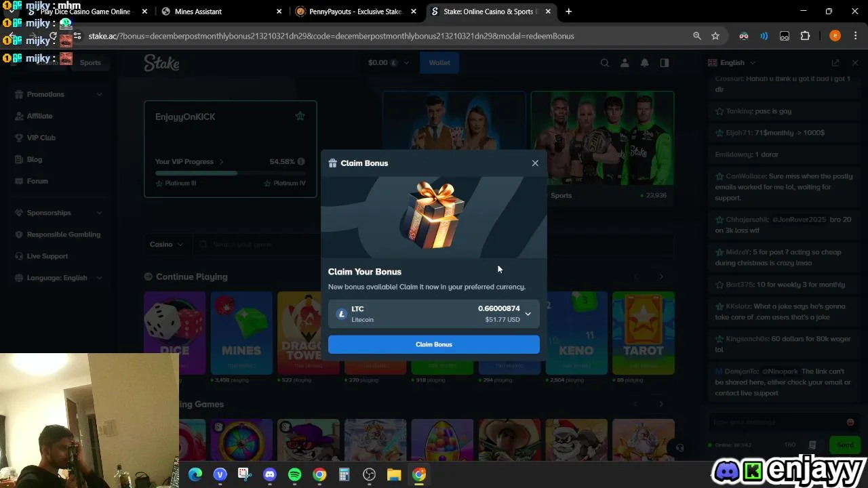Click the Send chat button

[x=845, y=445]
